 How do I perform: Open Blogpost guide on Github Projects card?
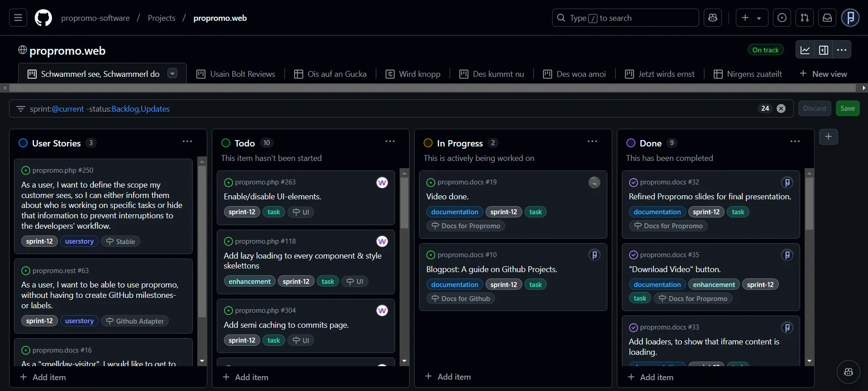(491, 269)
